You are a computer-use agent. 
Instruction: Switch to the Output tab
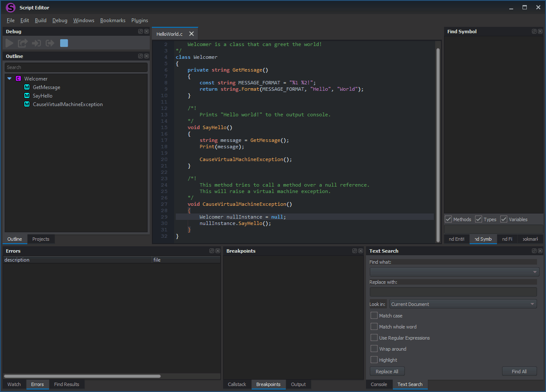coord(298,384)
